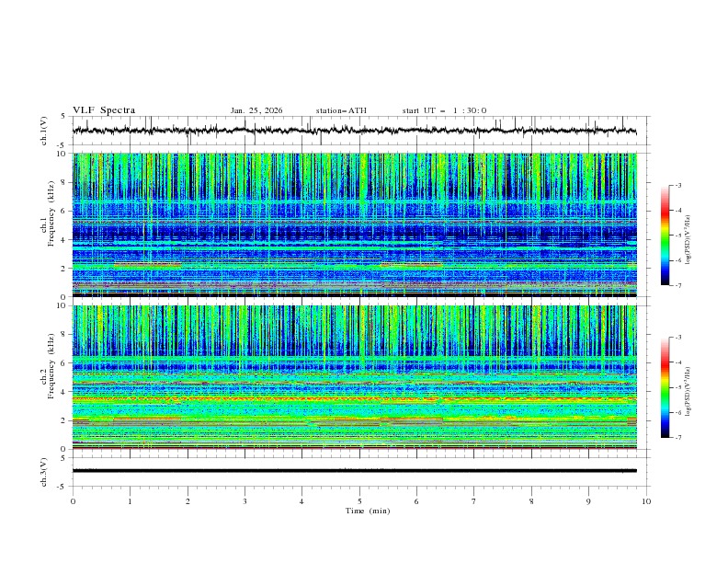Click the ch.3(V) axis label
This screenshot has width=728, height=563.
coord(44,470)
